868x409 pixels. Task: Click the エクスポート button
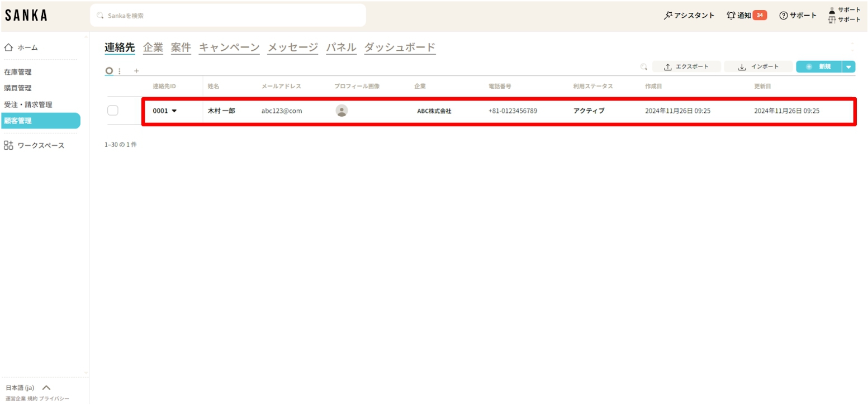click(686, 67)
